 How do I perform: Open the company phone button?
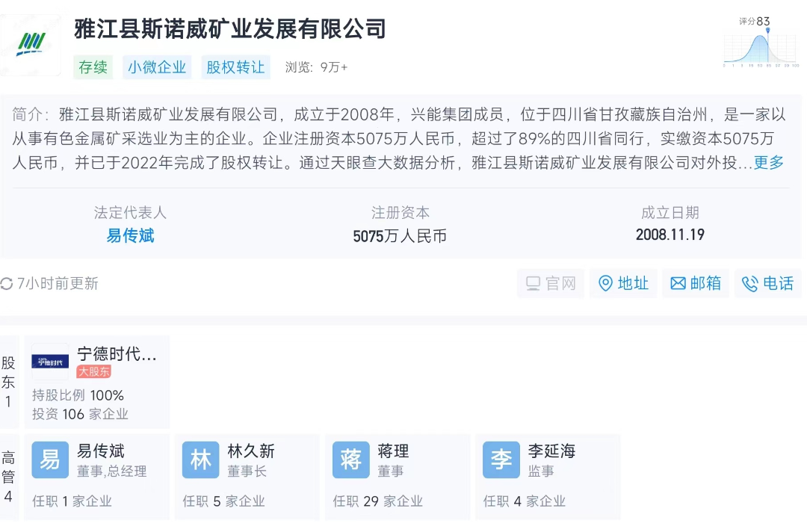pos(767,284)
